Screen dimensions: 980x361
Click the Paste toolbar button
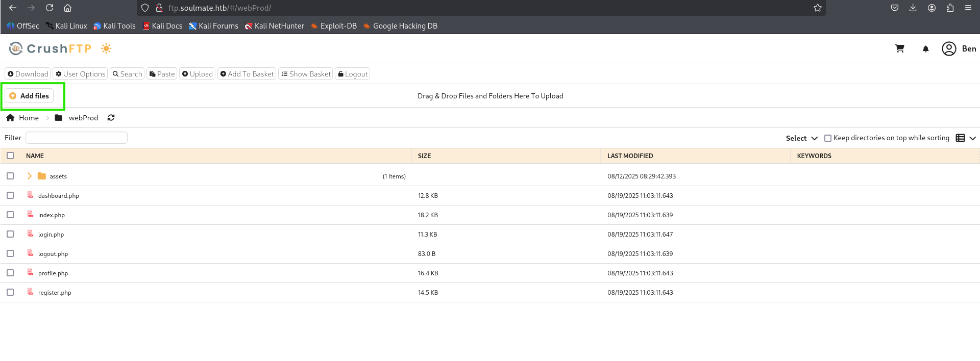162,74
